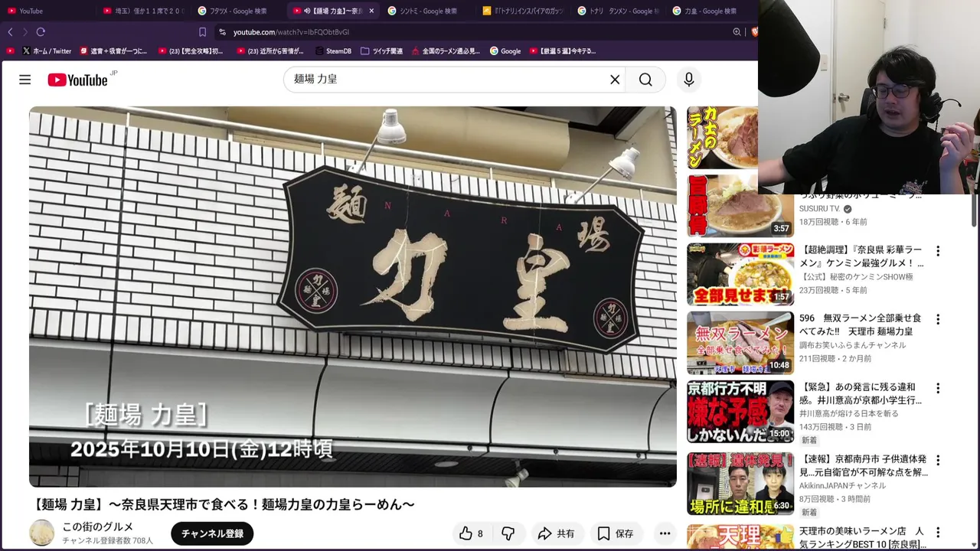Open the YouTube guide hamburger menu
This screenshot has width=980, height=551.
pos(24,80)
